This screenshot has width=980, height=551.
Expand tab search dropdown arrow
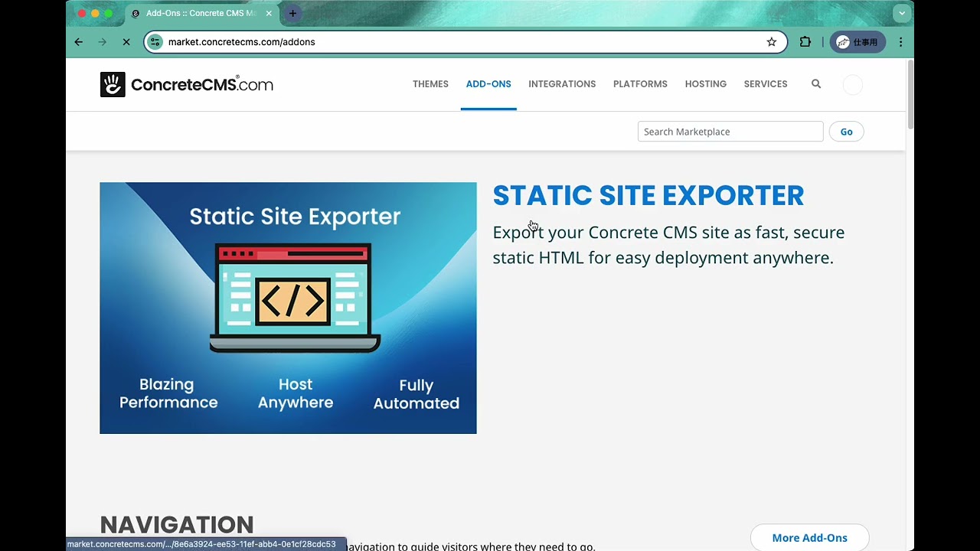pos(902,13)
